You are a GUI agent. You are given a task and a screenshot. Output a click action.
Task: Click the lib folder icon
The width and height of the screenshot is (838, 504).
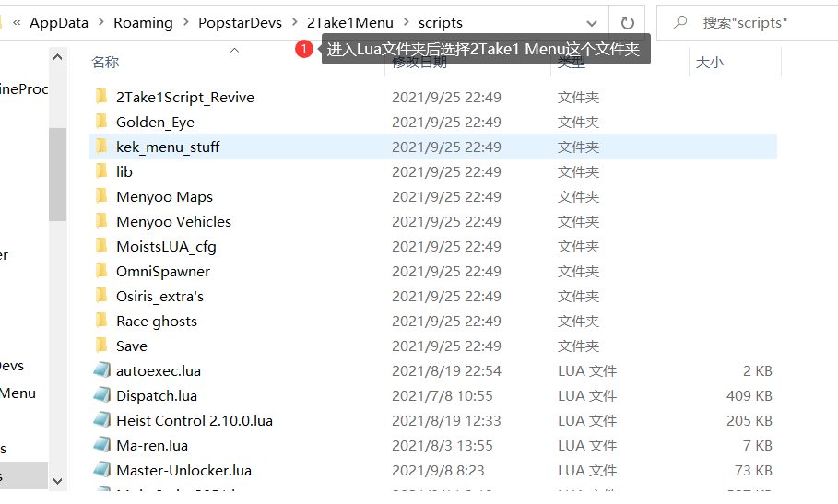click(101, 171)
